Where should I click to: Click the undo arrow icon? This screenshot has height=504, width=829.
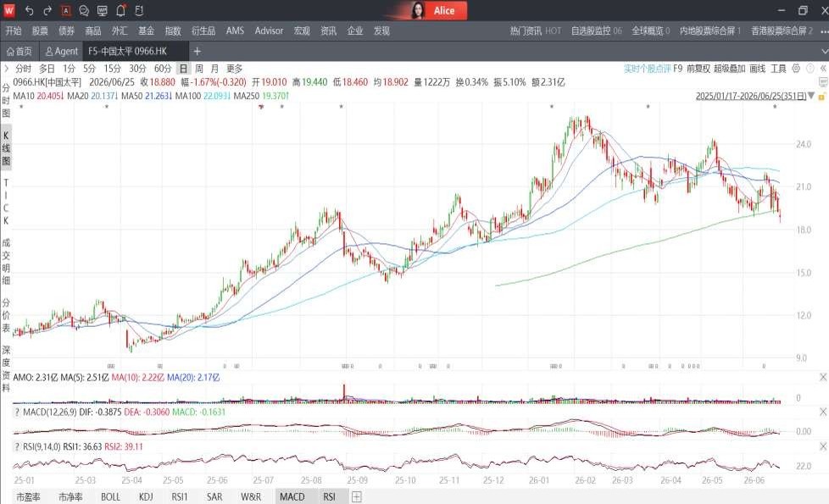click(x=29, y=10)
